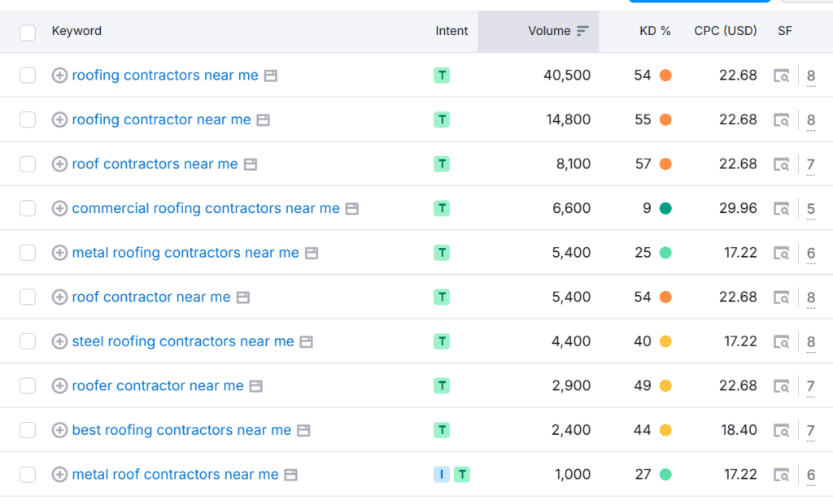Click SF count 8 for 'roofing contractors near me'
Image resolution: width=833 pixels, height=504 pixels.
(x=811, y=76)
